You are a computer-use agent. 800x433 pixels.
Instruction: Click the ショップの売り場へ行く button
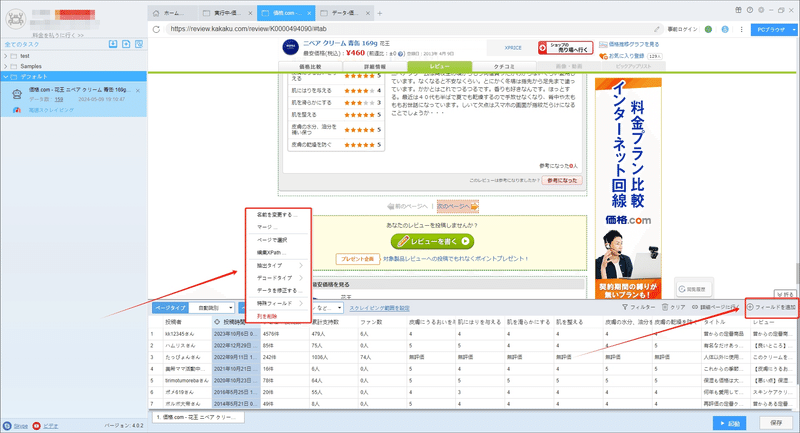click(x=565, y=48)
